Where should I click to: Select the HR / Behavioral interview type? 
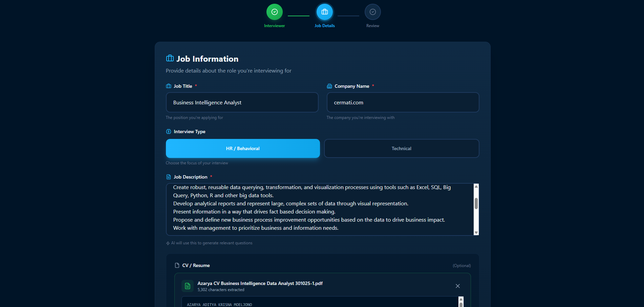243,148
